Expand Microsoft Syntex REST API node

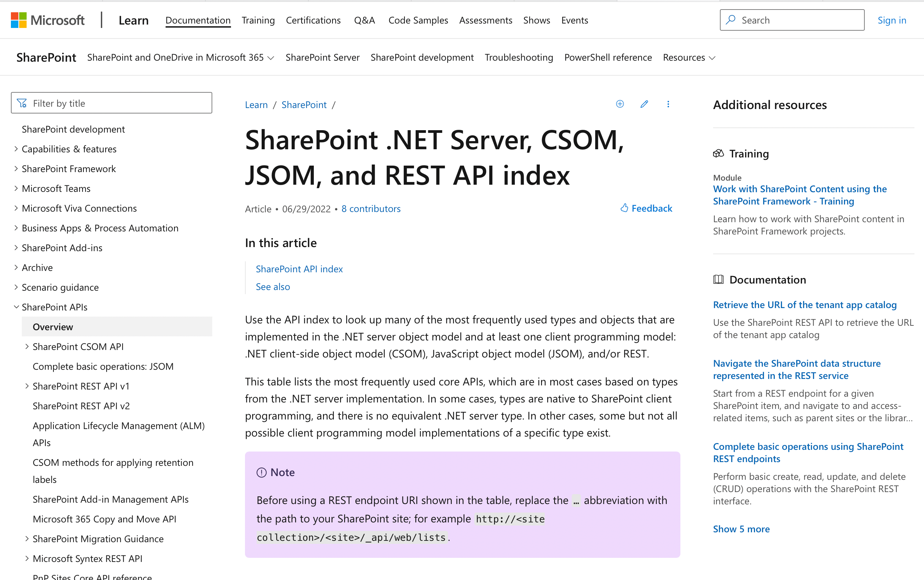click(27, 559)
